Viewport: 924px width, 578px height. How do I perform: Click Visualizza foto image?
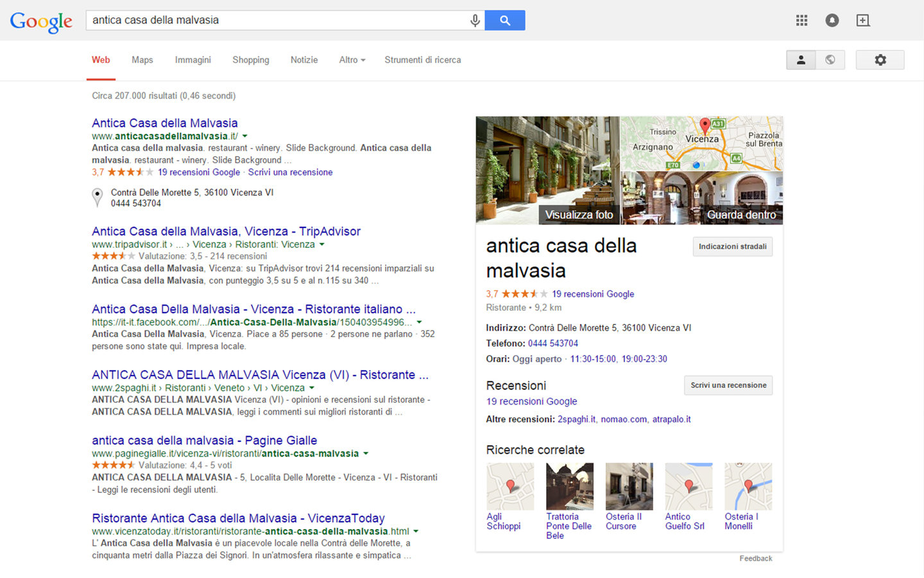point(548,170)
